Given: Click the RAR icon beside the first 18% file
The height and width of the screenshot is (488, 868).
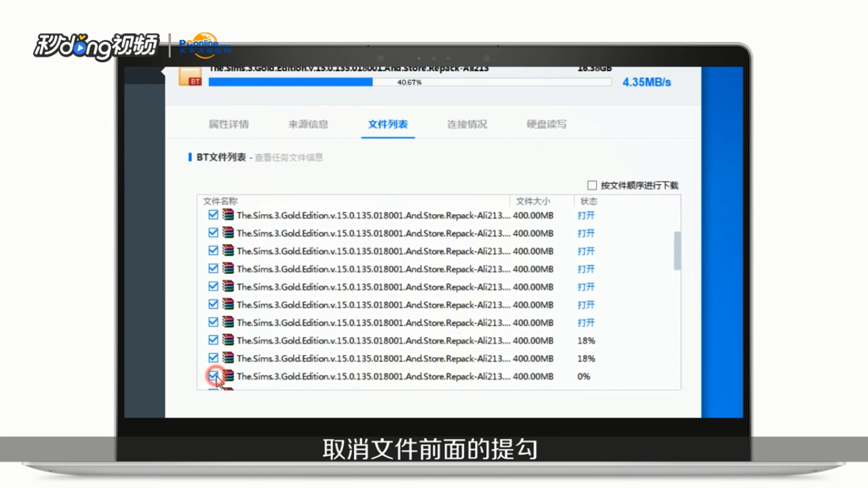Looking at the screenshot, I should [x=227, y=341].
